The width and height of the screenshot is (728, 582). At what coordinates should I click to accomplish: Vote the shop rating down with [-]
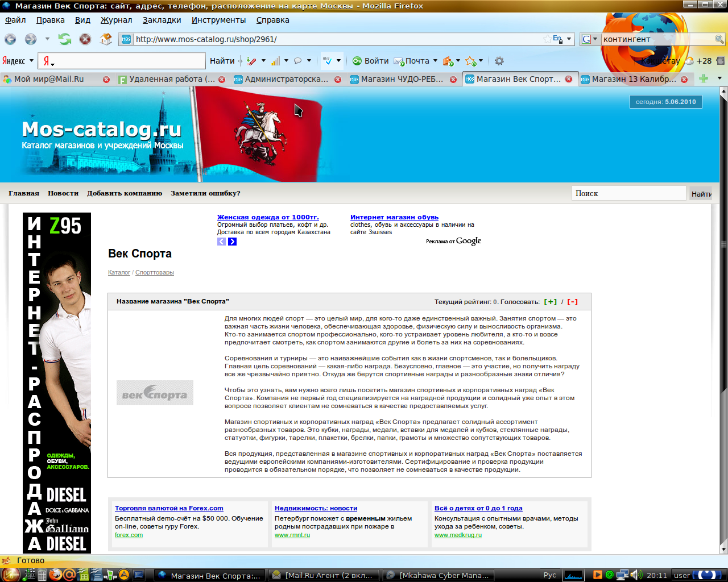click(572, 302)
